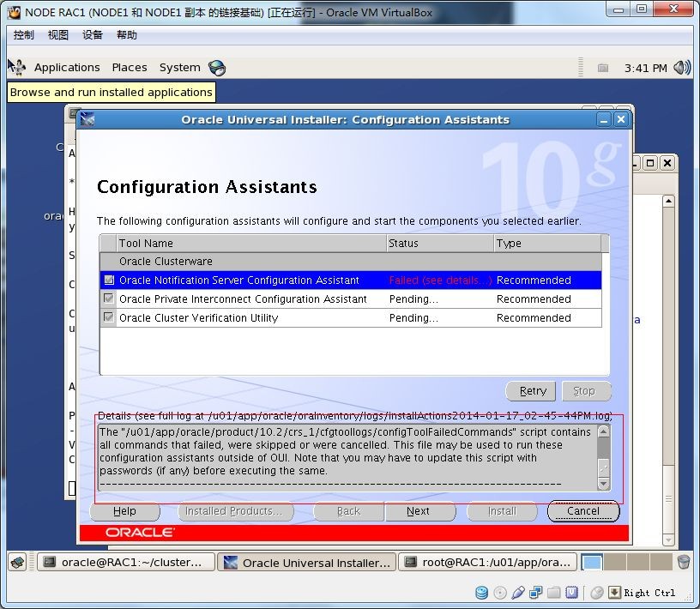Click the Cancel button

[583, 511]
